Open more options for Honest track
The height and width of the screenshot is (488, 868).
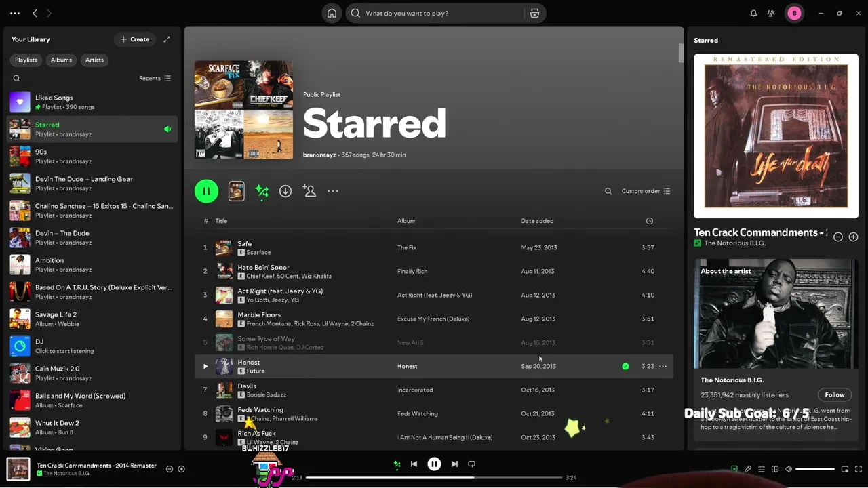tap(663, 366)
